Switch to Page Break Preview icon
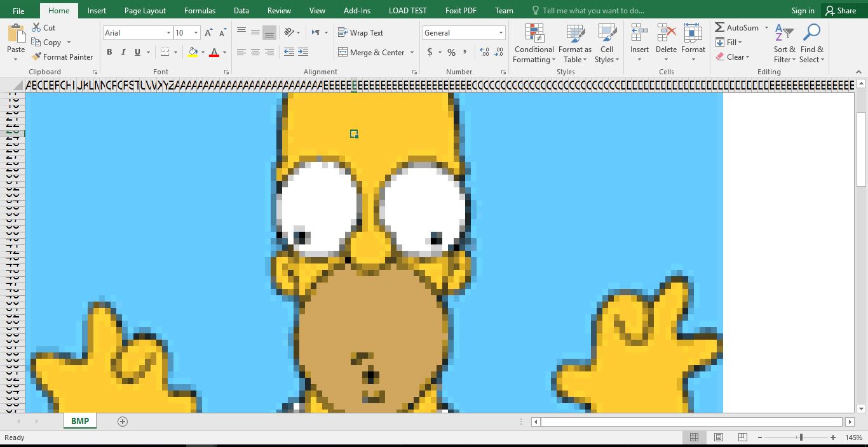The width and height of the screenshot is (868, 447). [742, 437]
